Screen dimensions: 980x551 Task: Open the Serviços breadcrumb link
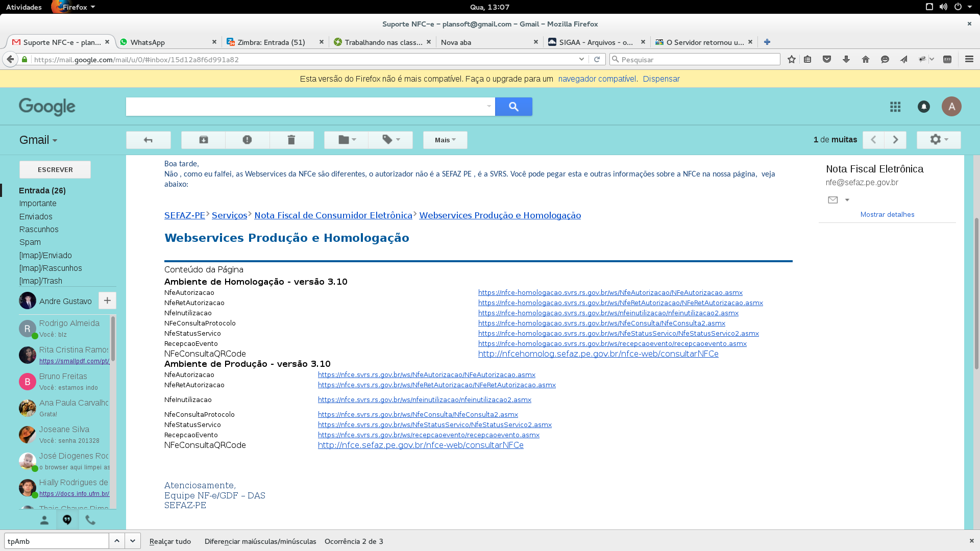click(x=229, y=215)
